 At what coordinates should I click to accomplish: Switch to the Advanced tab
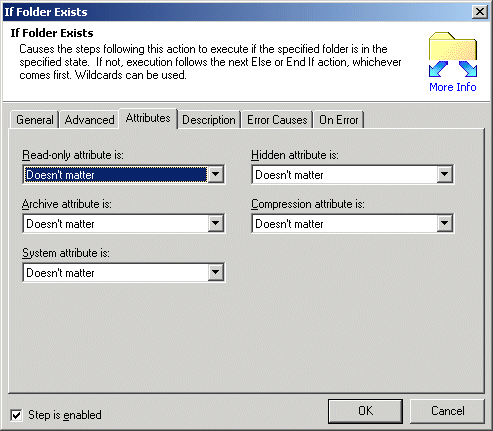[x=89, y=120]
